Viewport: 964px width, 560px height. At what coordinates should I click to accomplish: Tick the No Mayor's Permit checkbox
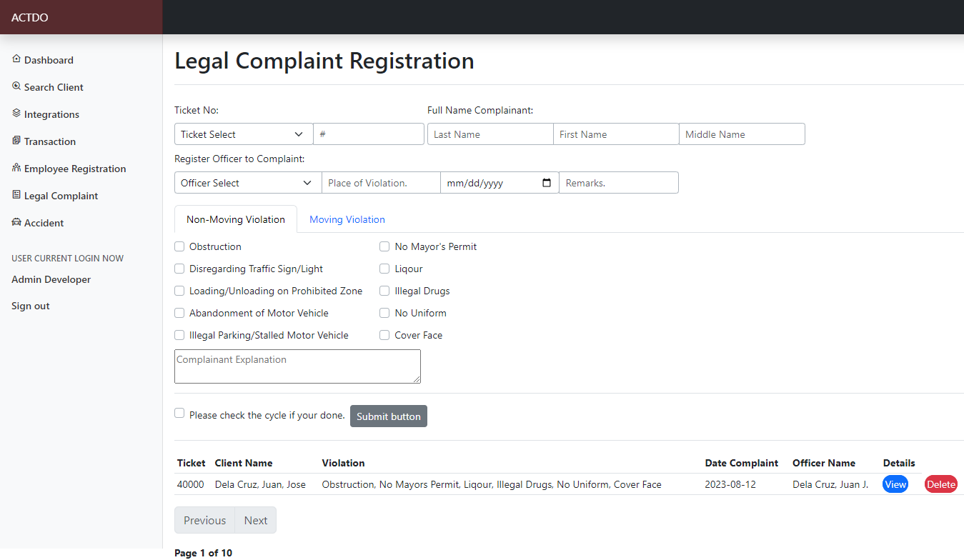pyautogui.click(x=384, y=246)
